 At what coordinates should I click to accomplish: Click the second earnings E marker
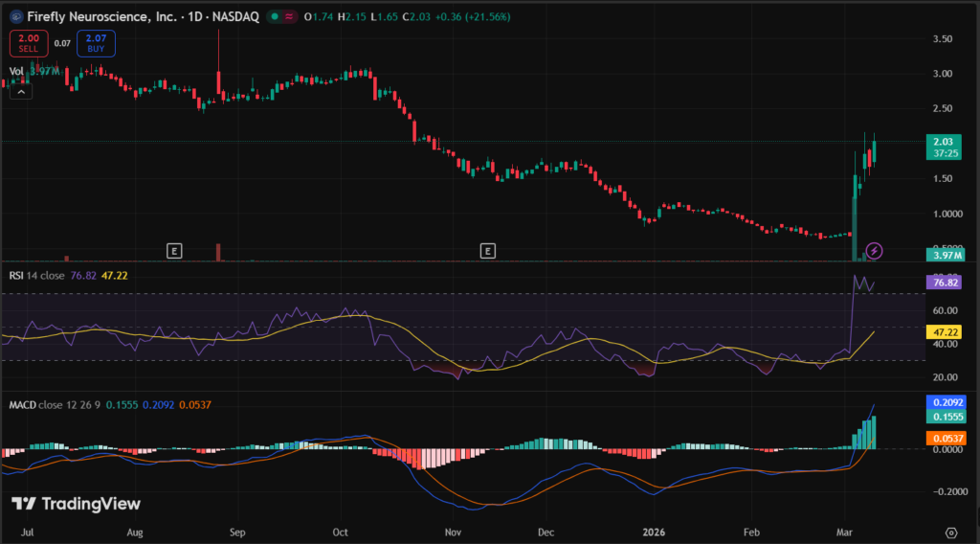coord(488,251)
